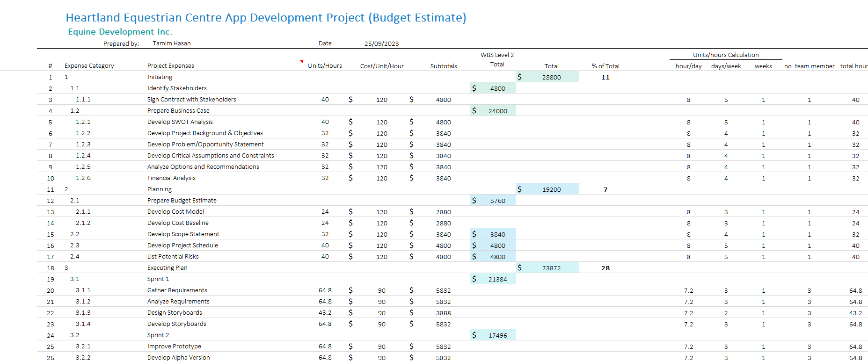Image resolution: width=868 pixels, height=361 pixels.
Task: Click the Planning total cell showing 19200
Action: [x=551, y=189]
